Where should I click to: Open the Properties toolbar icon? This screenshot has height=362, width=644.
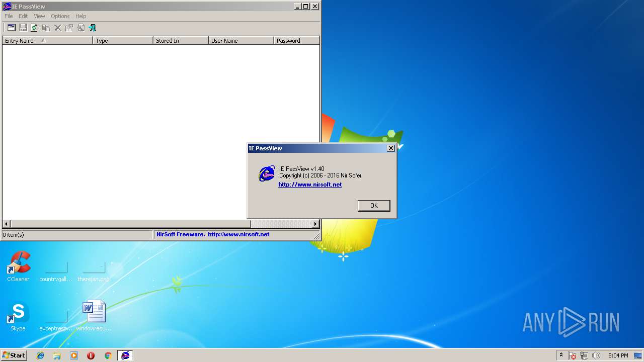click(69, 28)
